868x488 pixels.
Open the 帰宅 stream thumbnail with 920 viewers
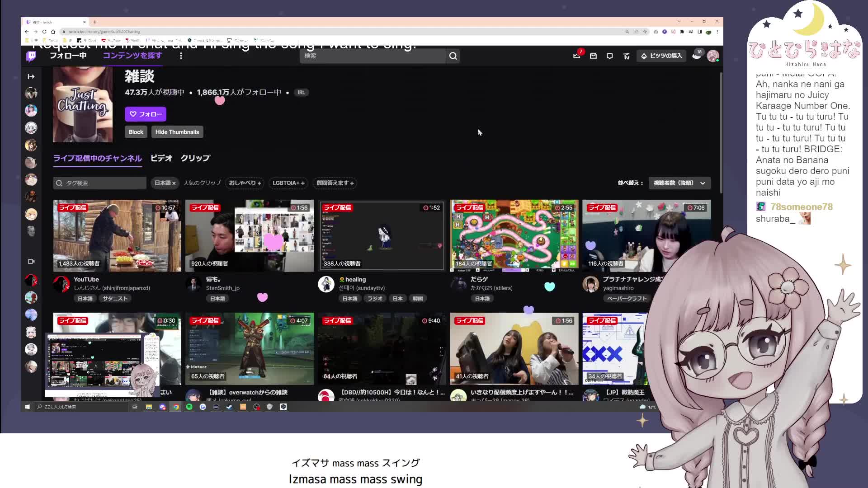pos(250,236)
